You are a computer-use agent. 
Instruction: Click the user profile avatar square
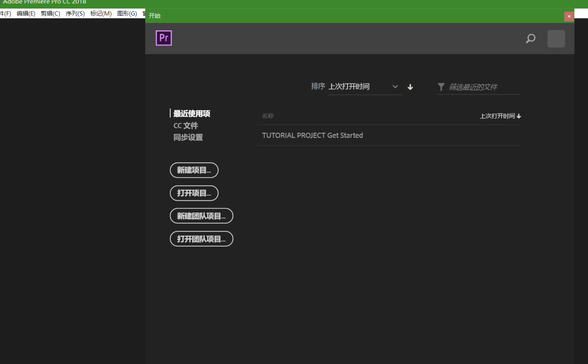pyautogui.click(x=556, y=39)
